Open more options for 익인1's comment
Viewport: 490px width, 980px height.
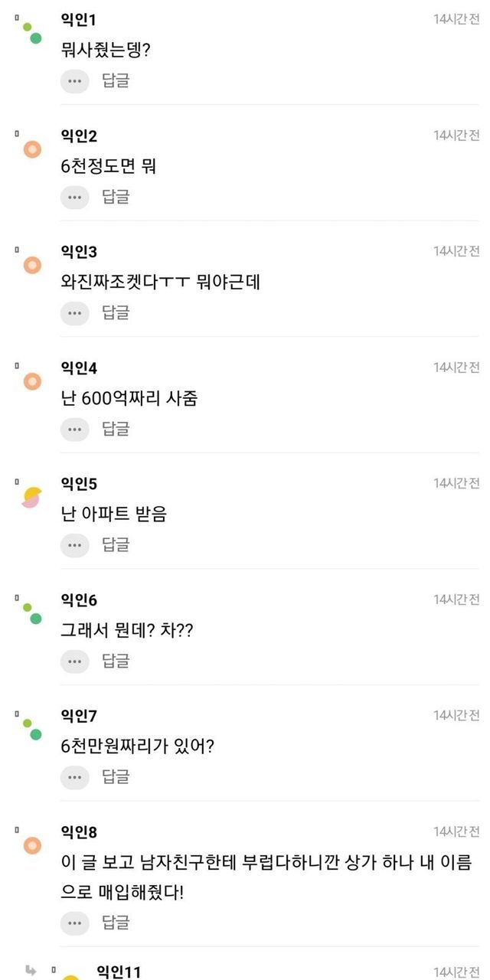[74, 80]
